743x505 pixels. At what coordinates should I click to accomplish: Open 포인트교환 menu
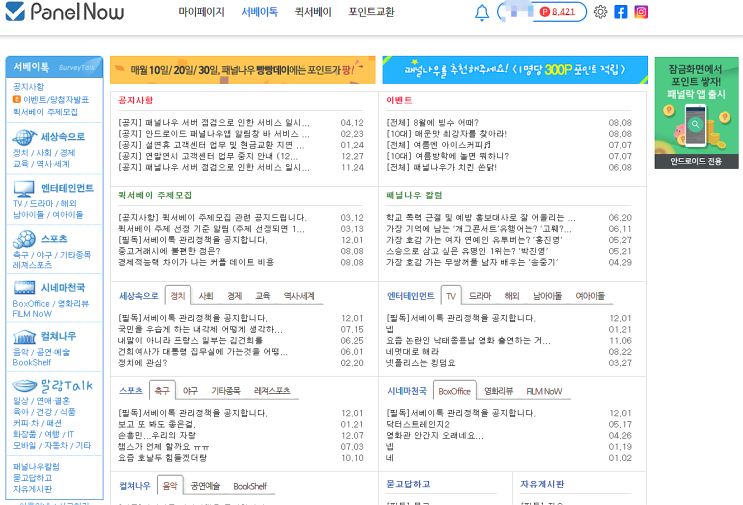[371, 12]
